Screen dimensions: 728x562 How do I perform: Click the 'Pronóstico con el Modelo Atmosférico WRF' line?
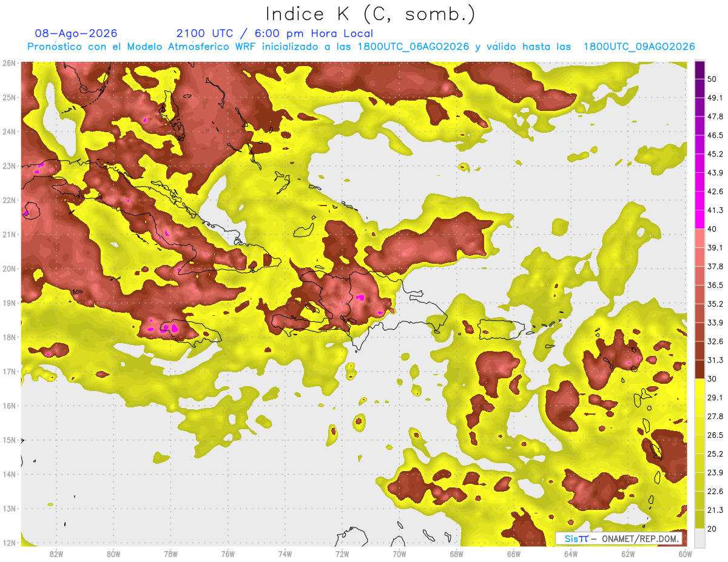pyautogui.click(x=361, y=47)
